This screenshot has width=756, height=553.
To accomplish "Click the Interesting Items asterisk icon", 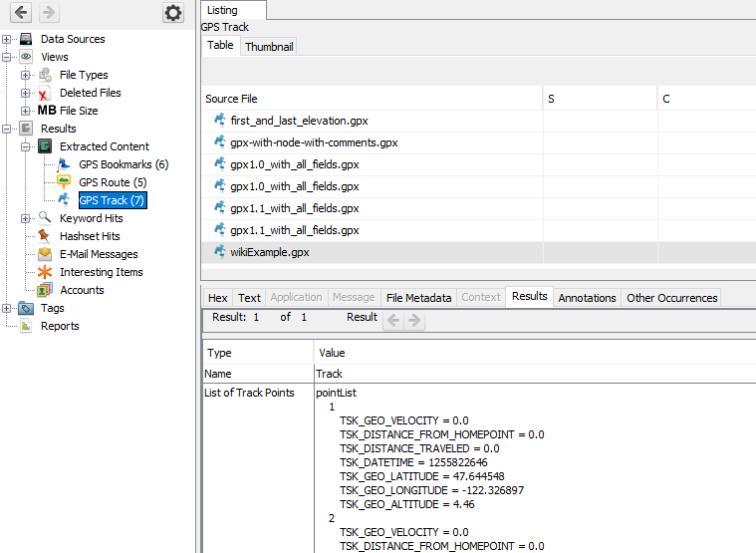I will [x=45, y=272].
